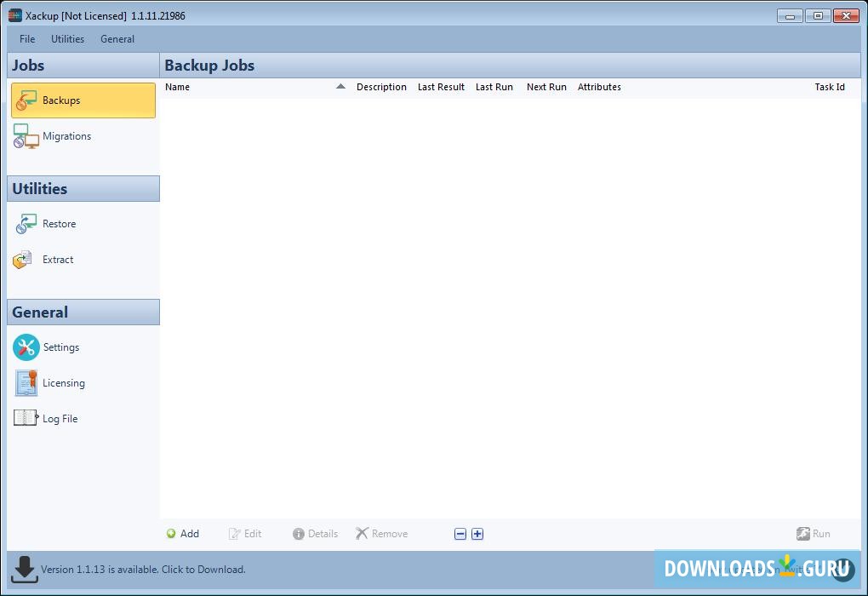Click the Edit button label
The height and width of the screenshot is (596, 868).
click(x=253, y=533)
